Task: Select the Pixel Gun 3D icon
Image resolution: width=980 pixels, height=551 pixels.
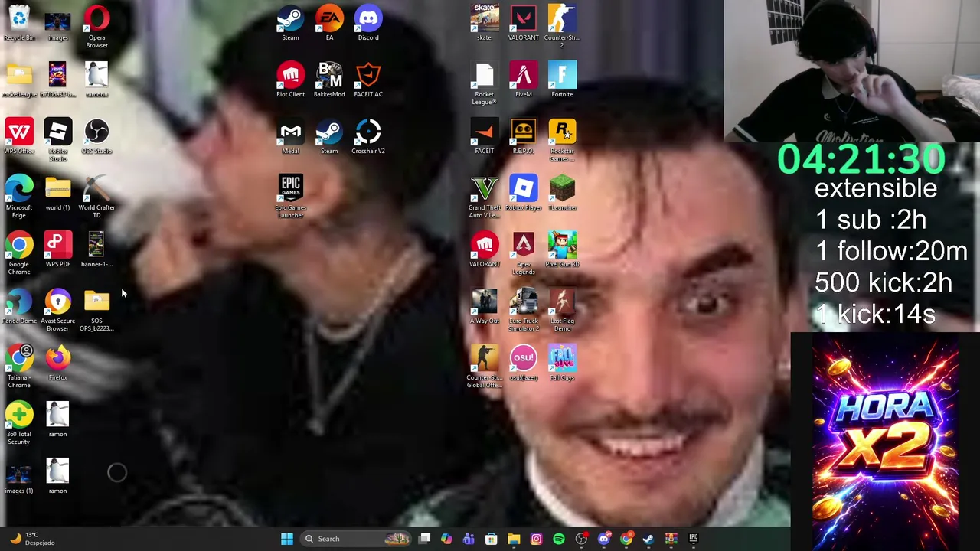Action: coord(562,249)
